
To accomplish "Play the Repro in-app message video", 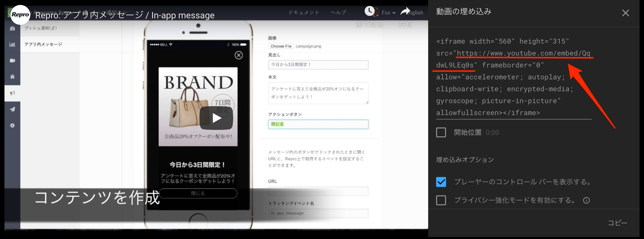I will point(216,118).
